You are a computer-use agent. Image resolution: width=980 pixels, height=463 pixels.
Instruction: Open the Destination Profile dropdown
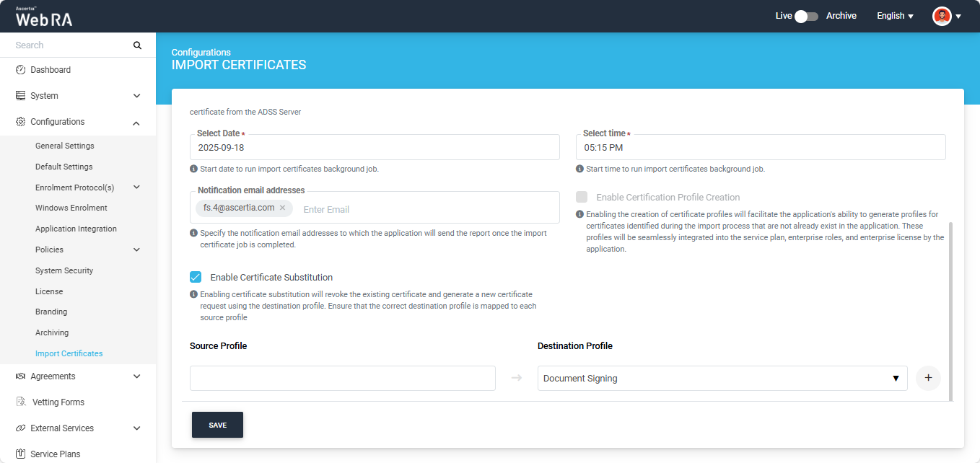coord(722,378)
